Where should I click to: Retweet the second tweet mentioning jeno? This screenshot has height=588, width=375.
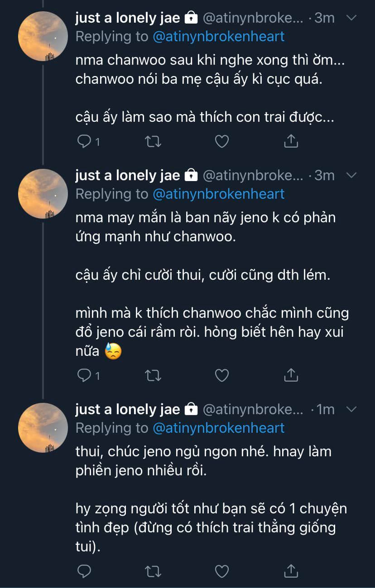point(153,375)
